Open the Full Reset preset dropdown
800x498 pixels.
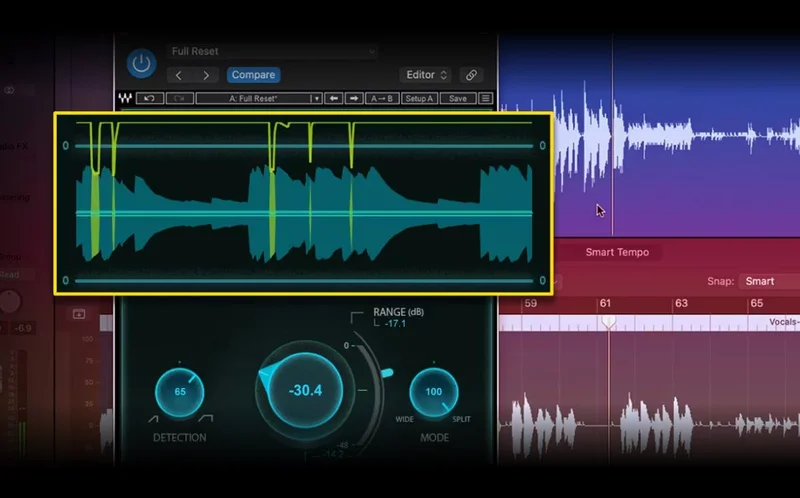point(272,52)
